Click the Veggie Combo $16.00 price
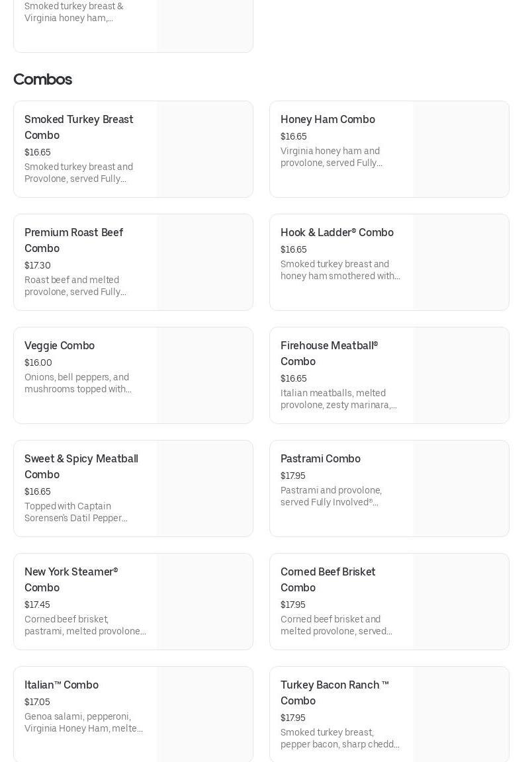This screenshot has width=532, height=762. coord(38,362)
